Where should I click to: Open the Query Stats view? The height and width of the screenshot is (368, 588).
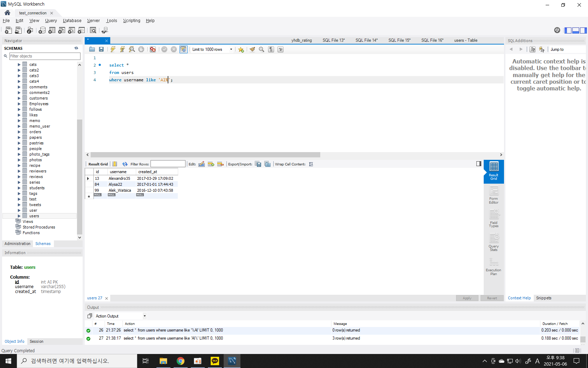point(493,243)
